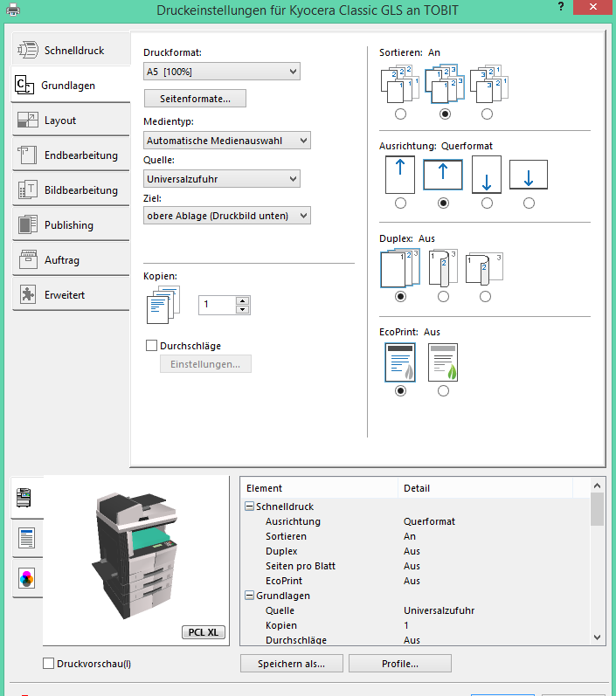
Task: Select the Seiten pro Blatt row
Action: (415, 566)
